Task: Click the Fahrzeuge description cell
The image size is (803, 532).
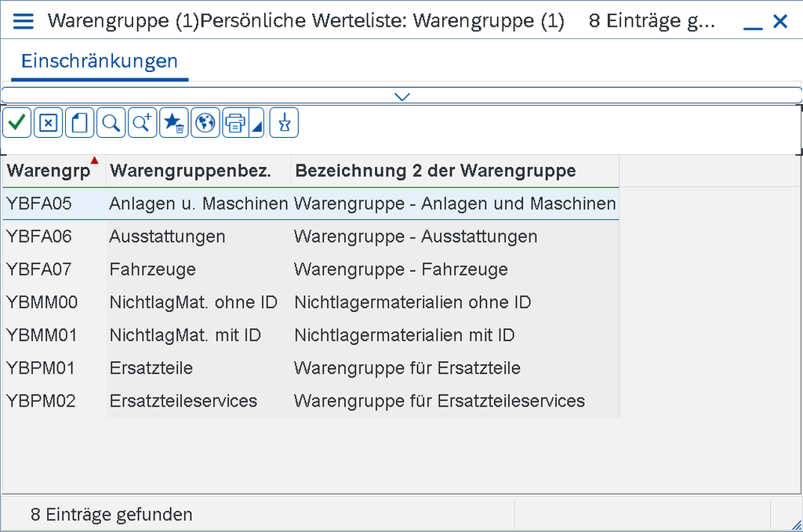Action: pyautogui.click(x=198, y=269)
